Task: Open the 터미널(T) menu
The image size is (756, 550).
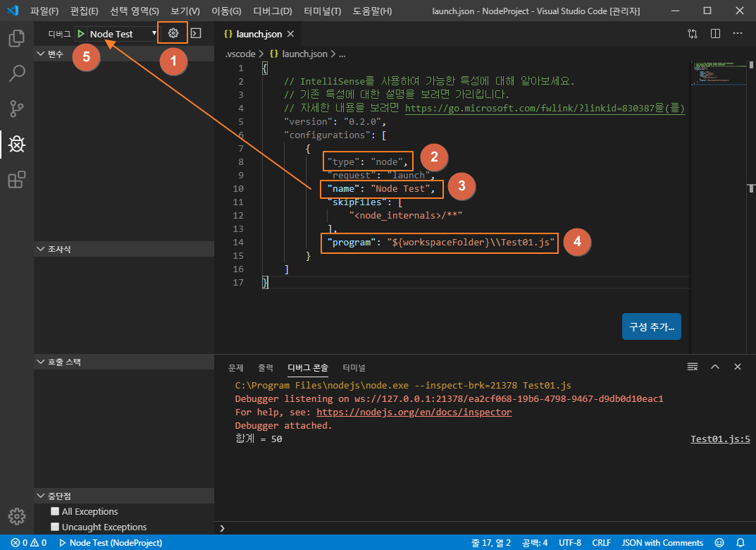Action: [x=323, y=11]
